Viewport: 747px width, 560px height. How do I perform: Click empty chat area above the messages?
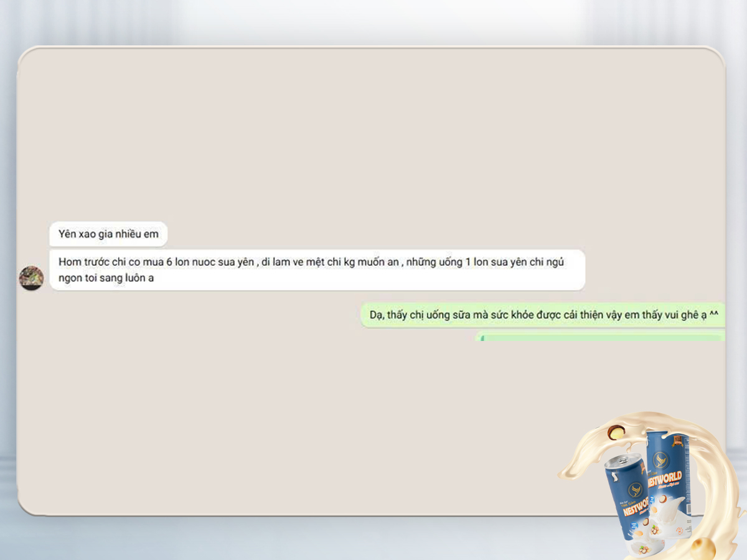[374, 137]
